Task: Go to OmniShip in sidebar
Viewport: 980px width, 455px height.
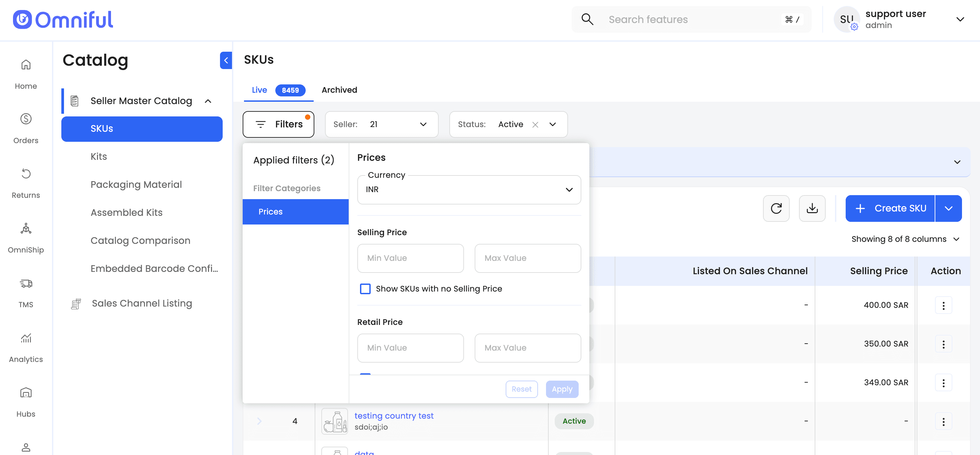Action: pyautogui.click(x=25, y=229)
